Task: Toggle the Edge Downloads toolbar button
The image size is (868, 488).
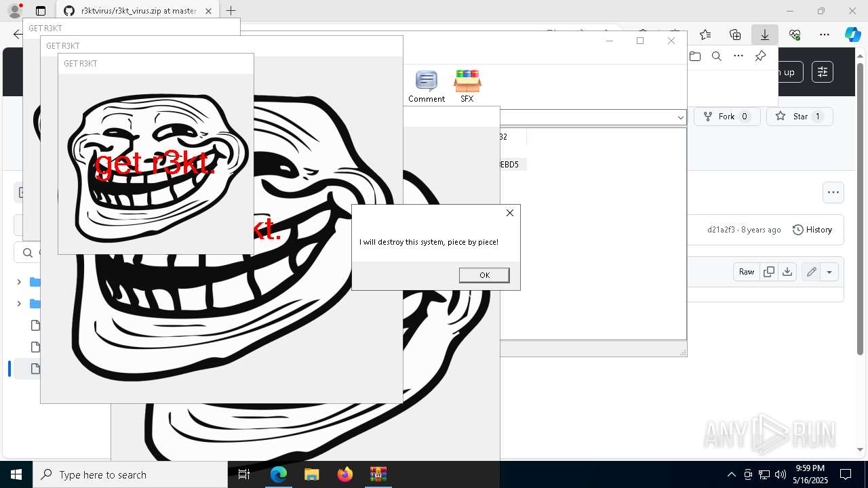Action: 765,34
